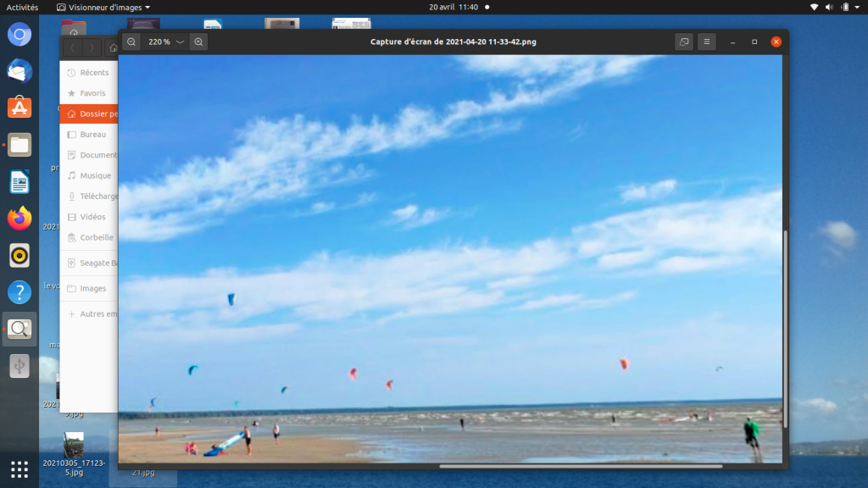
Task: Toggle the image gallery view button
Action: coord(683,42)
